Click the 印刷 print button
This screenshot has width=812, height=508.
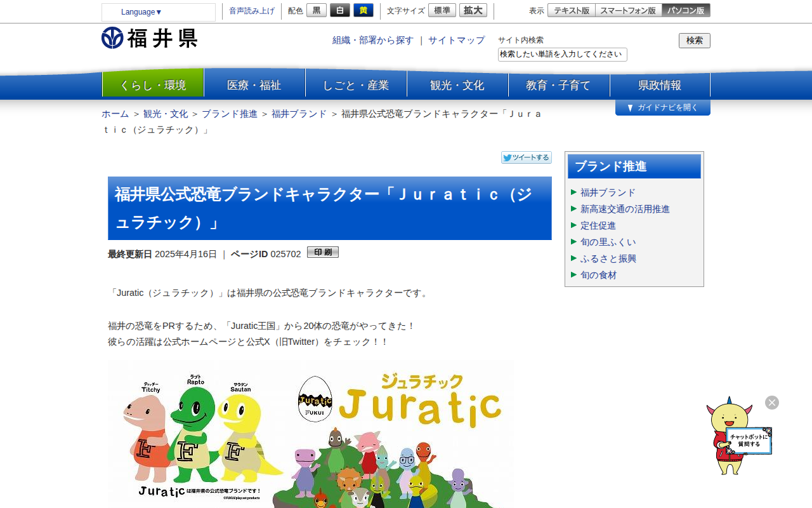pyautogui.click(x=323, y=252)
